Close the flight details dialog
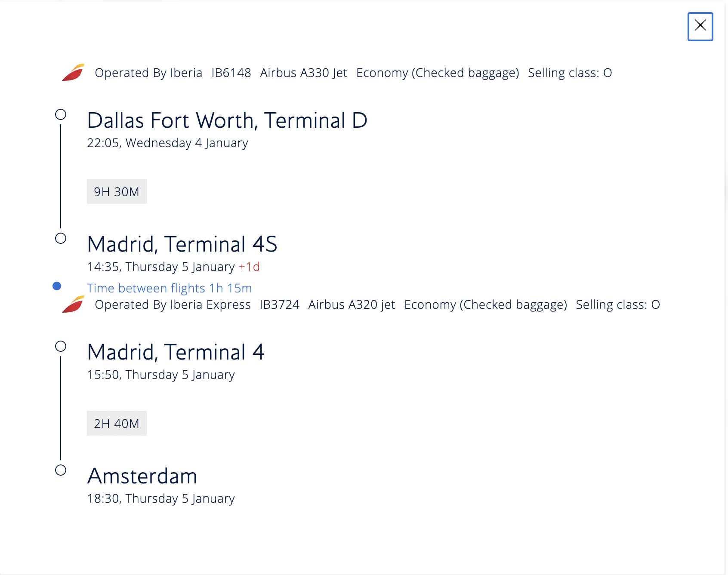728x575 pixels. pyautogui.click(x=700, y=27)
